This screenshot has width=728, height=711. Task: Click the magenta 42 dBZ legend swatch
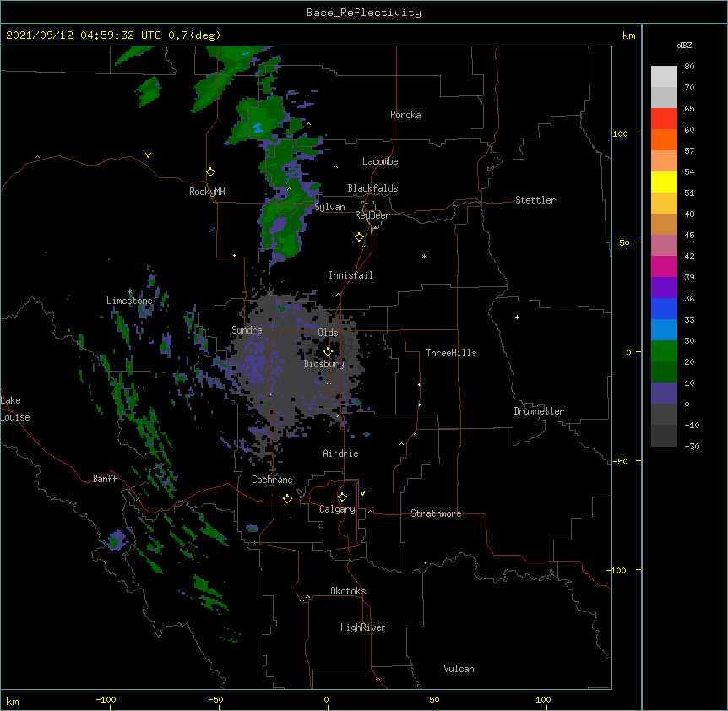coord(664,266)
